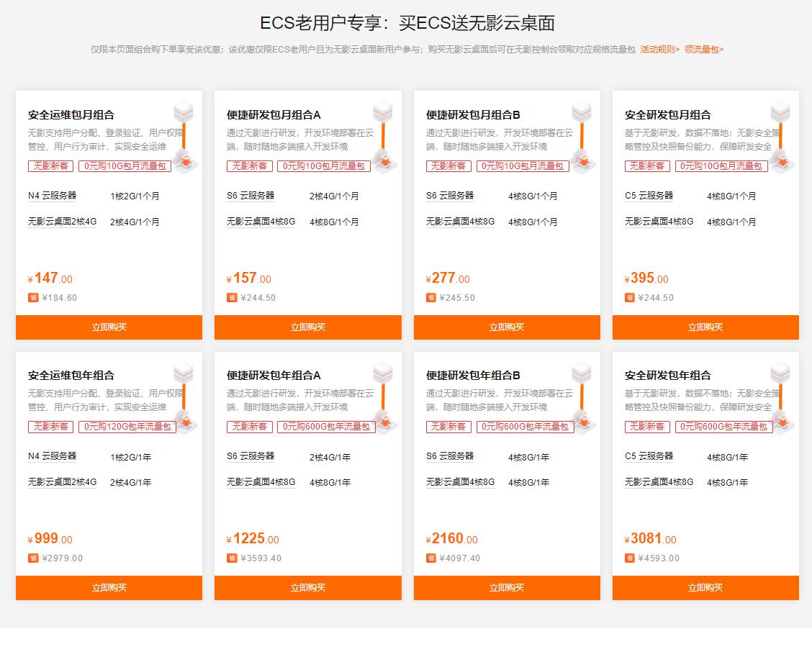This screenshot has height=657, width=812.
Task: Click the 2核4G/1个月 spec in 便捷研发包月组合A
Action: pyautogui.click(x=334, y=196)
